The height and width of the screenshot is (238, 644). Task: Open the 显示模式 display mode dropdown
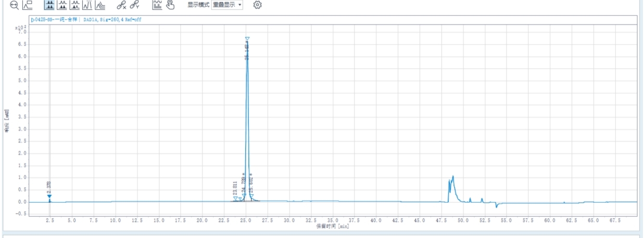click(x=228, y=5)
